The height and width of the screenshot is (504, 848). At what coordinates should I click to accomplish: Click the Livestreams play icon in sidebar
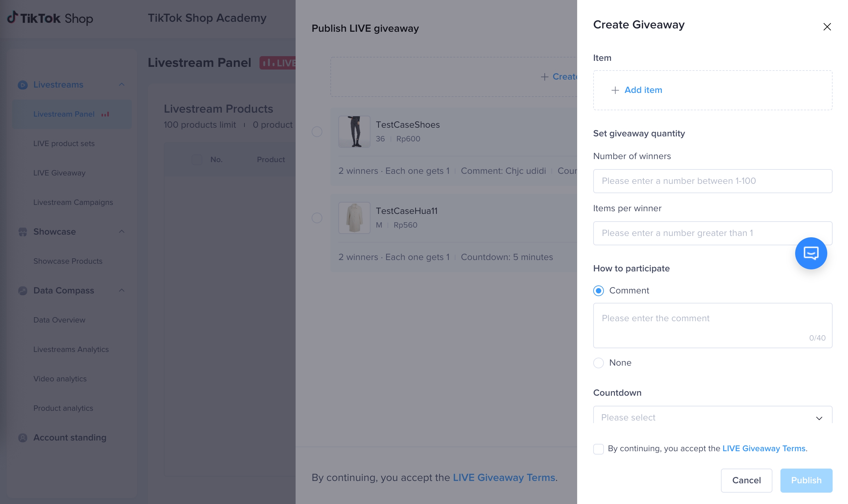pyautogui.click(x=23, y=85)
